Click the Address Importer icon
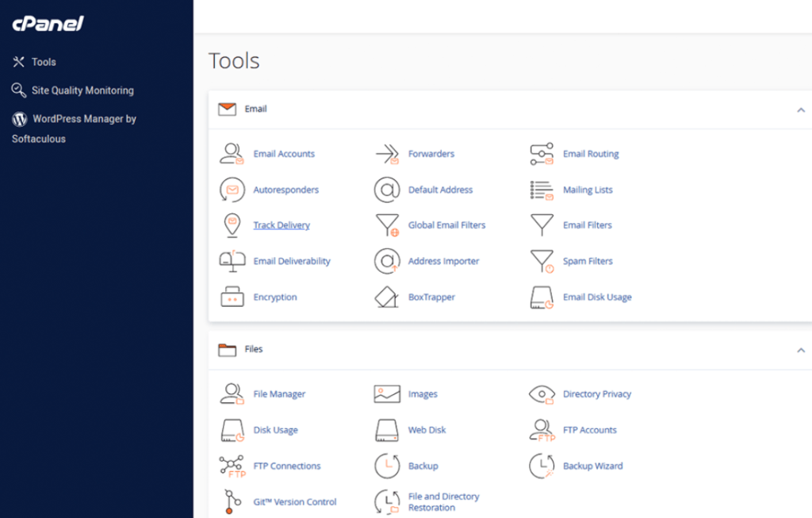This screenshot has height=518, width=812. [x=387, y=261]
